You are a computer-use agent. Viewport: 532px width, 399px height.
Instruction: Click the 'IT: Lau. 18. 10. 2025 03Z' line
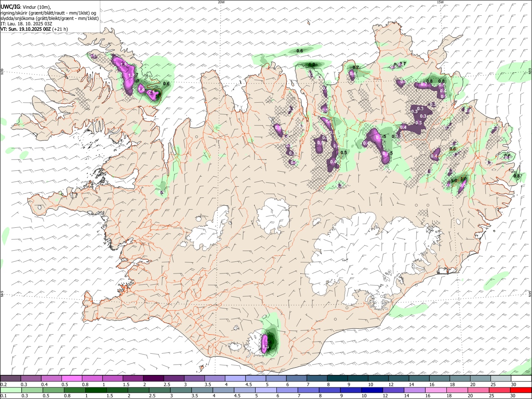point(26,24)
